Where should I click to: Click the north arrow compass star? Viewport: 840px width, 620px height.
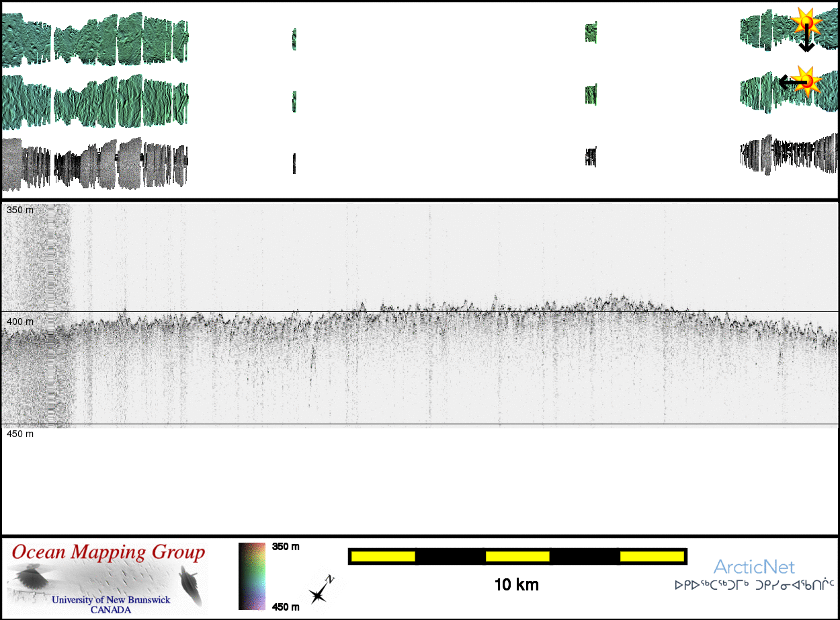(x=320, y=592)
